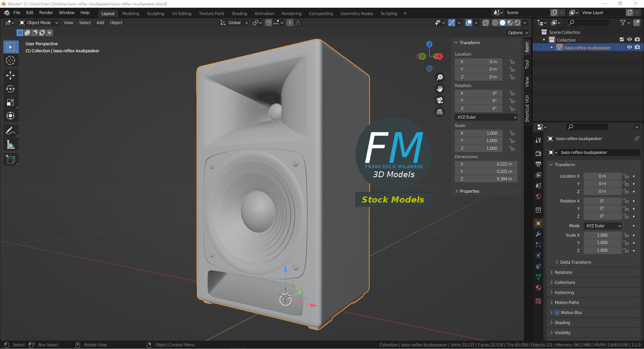Open the File menu
The width and height of the screenshot is (644, 349).
(x=17, y=12)
